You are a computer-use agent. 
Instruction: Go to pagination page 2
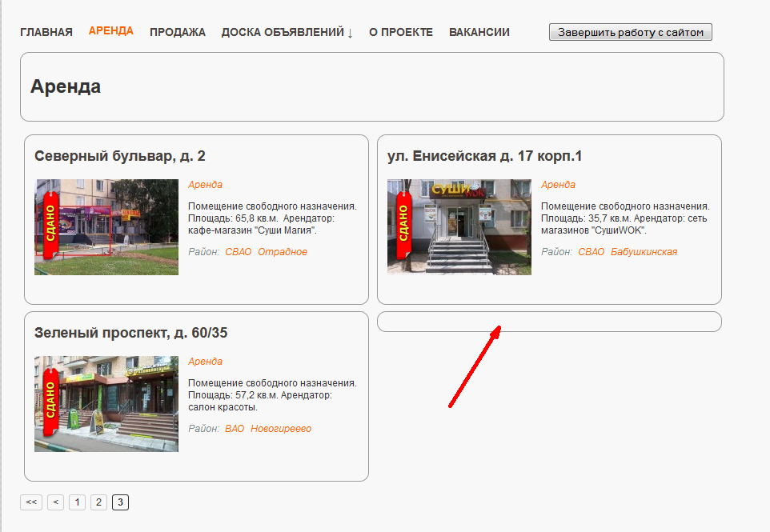98,502
